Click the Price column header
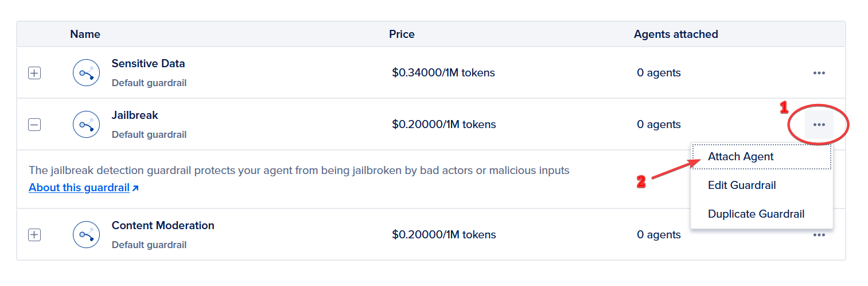 402,34
